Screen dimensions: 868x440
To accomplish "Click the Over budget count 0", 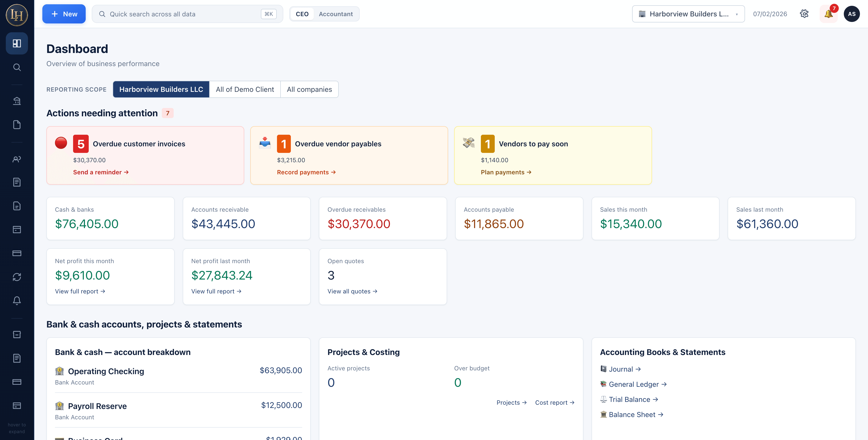I will [458, 383].
